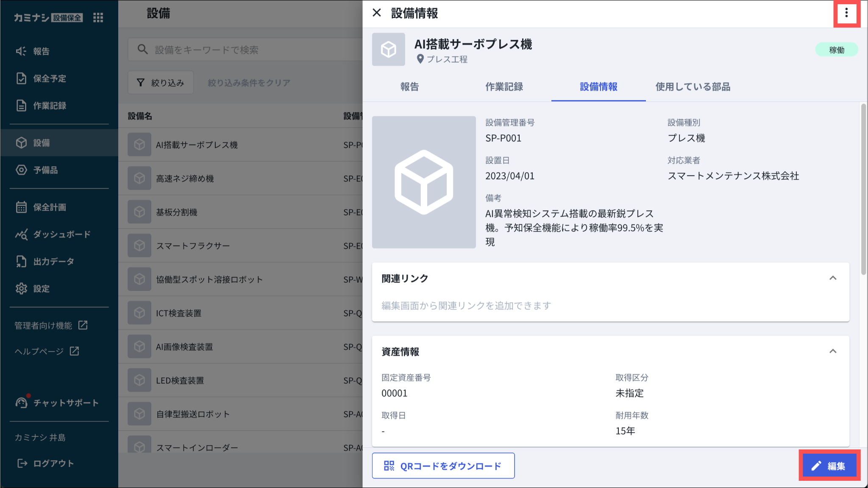Click the 編集 edit button
Screen dimensions: 868x488
829,466
